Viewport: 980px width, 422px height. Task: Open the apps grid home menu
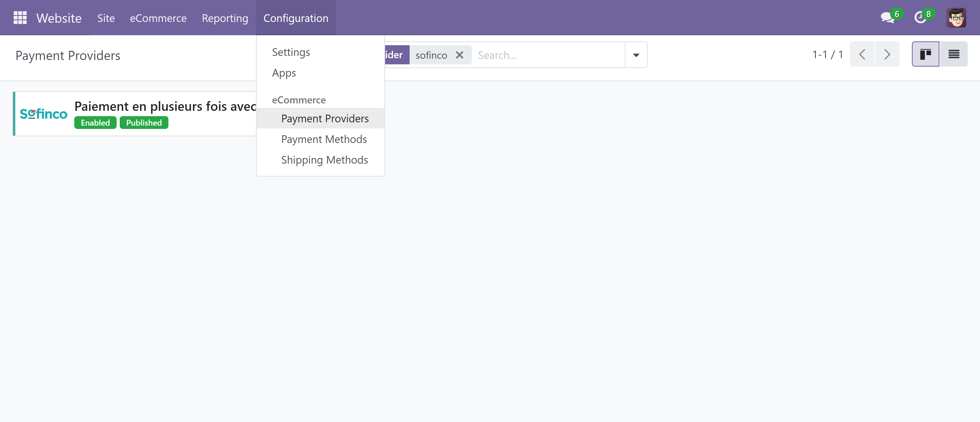click(x=20, y=18)
